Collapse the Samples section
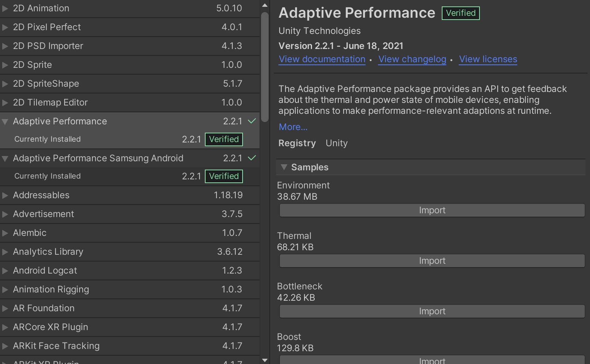The image size is (590, 364). click(x=284, y=167)
